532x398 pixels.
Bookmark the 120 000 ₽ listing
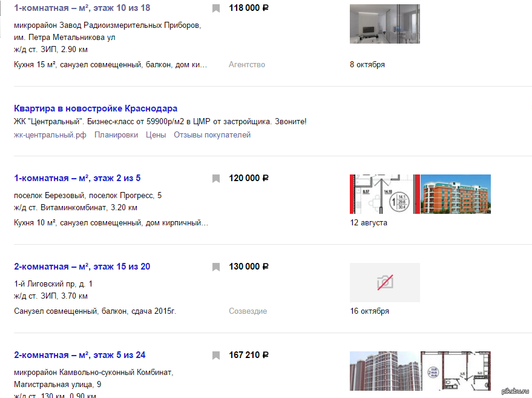coord(216,179)
